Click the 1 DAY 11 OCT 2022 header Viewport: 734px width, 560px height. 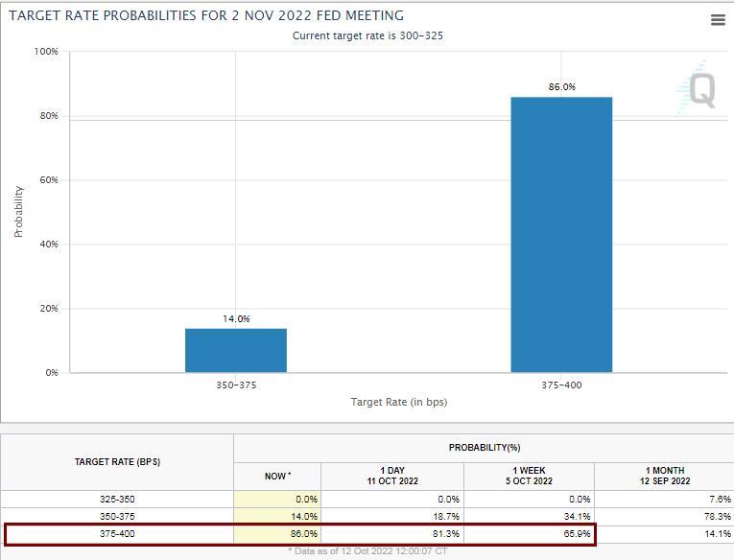point(392,476)
